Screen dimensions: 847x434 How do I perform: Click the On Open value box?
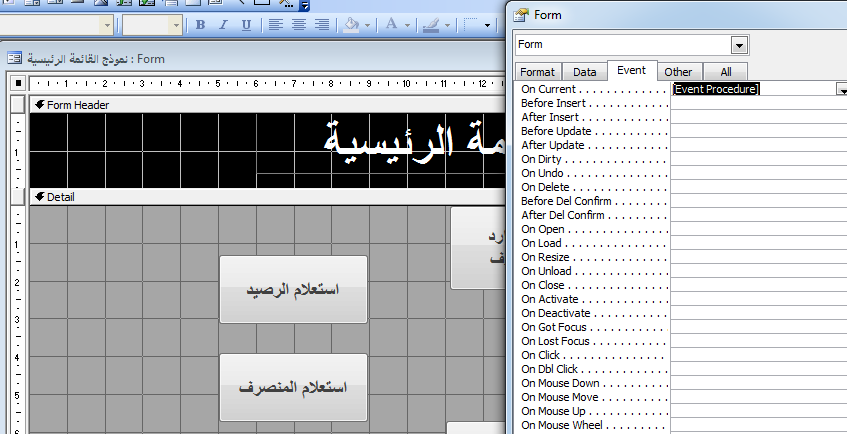click(x=758, y=229)
